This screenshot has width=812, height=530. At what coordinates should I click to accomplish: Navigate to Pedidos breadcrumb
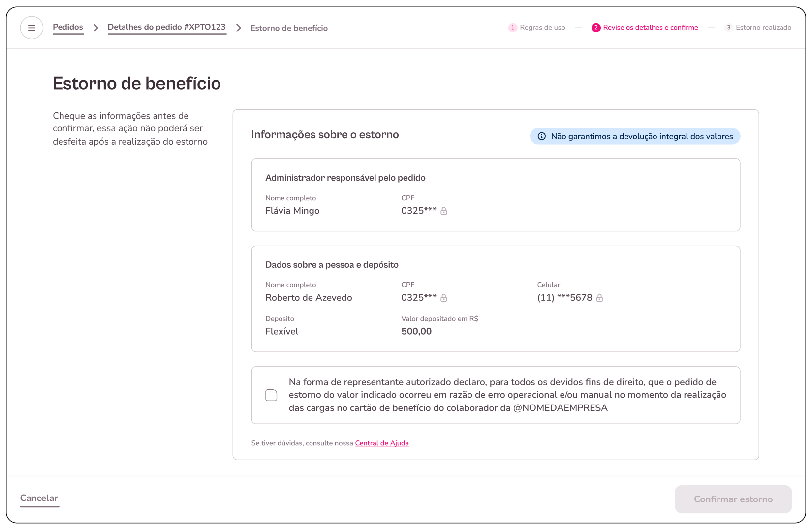tap(68, 27)
